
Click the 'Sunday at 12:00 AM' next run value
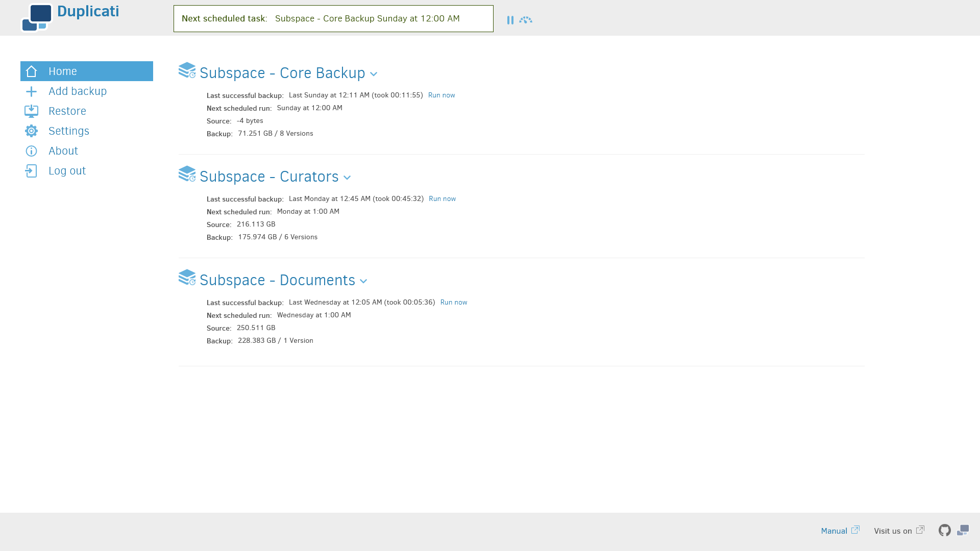(310, 108)
